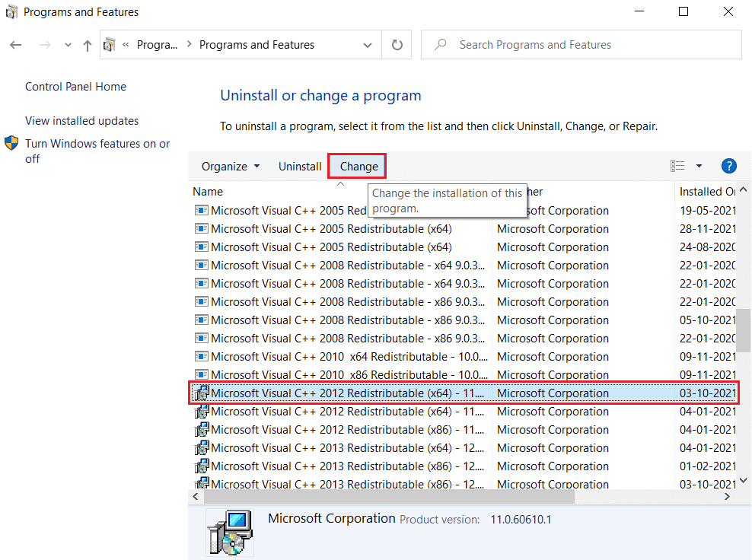Image resolution: width=752 pixels, height=560 pixels.
Task: Click the search magnifier icon
Action: [440, 45]
